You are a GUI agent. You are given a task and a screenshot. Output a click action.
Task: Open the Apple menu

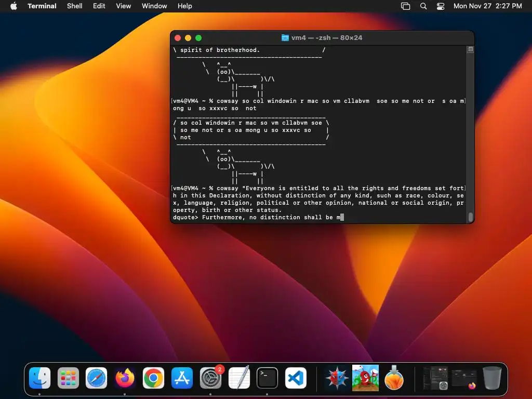click(x=14, y=6)
